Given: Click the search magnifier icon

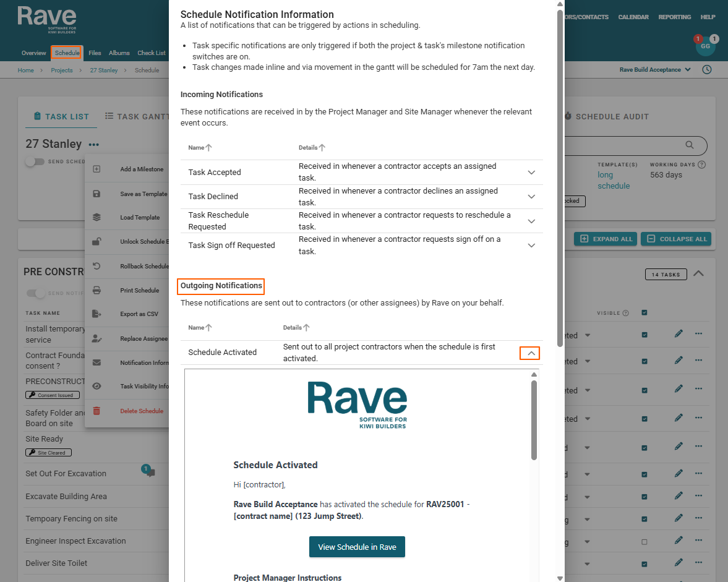Looking at the screenshot, I should click(x=690, y=145).
